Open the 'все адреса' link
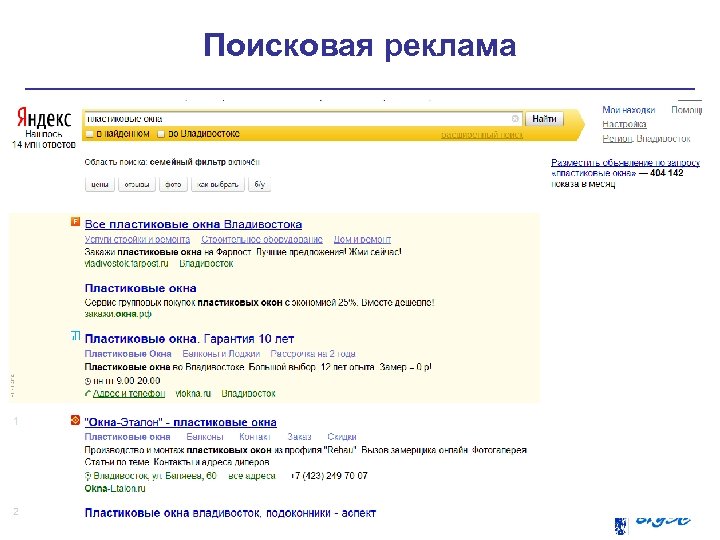This screenshot has height=540, width=720. pos(252,476)
